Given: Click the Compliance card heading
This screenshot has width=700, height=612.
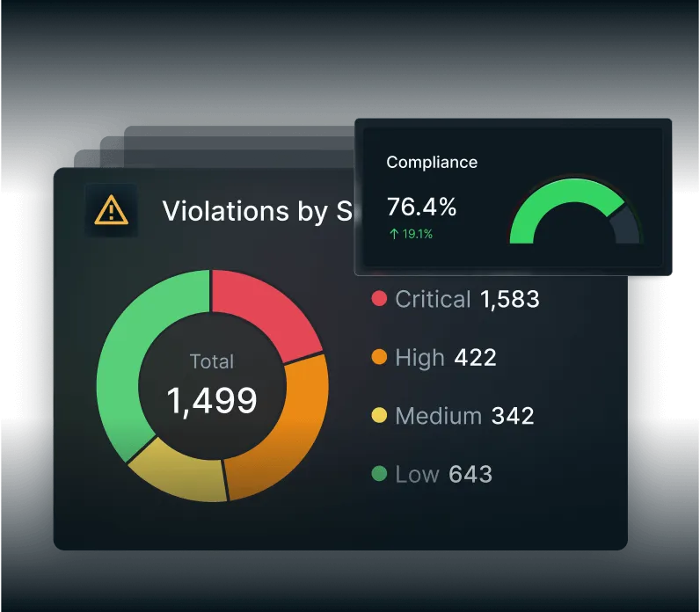Looking at the screenshot, I should click(432, 163).
